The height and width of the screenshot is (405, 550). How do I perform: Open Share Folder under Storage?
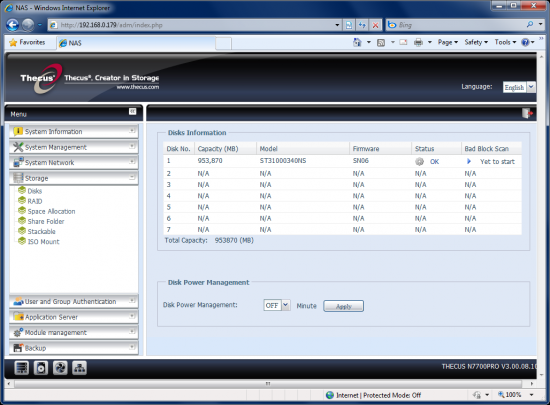[x=46, y=222]
